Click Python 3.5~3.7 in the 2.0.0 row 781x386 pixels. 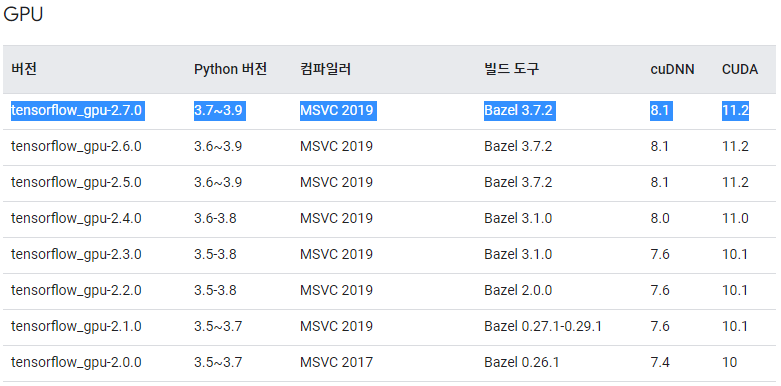pos(218,363)
